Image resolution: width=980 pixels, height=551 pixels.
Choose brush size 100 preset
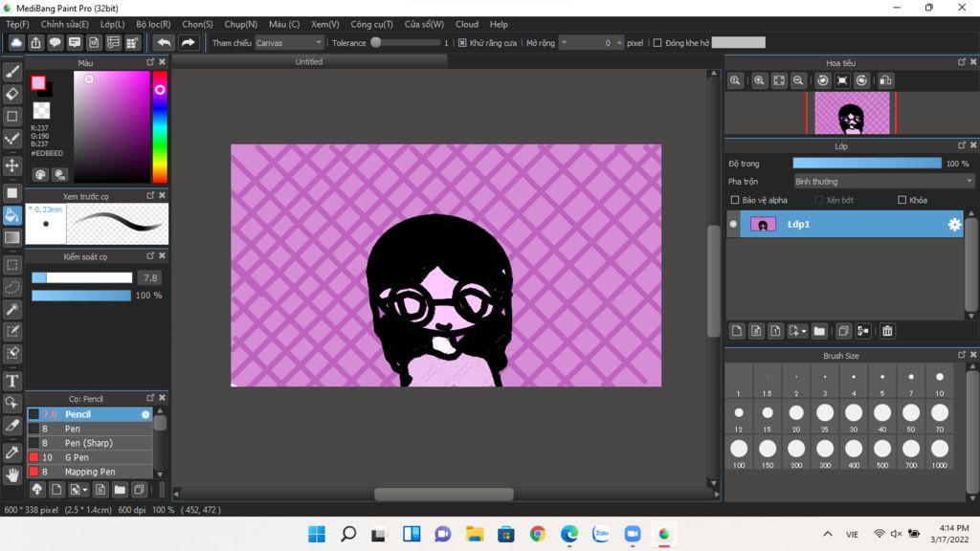(x=739, y=452)
